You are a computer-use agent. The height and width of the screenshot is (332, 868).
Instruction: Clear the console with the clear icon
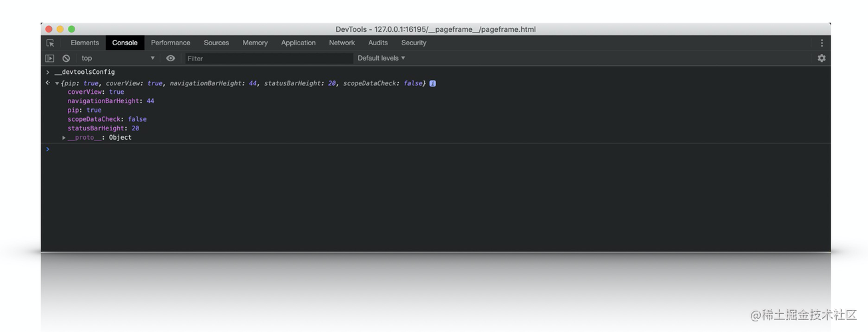tap(66, 59)
